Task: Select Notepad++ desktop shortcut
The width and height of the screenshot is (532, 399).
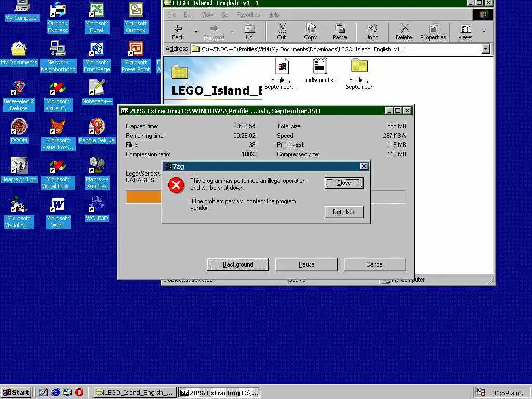Action: (97, 92)
